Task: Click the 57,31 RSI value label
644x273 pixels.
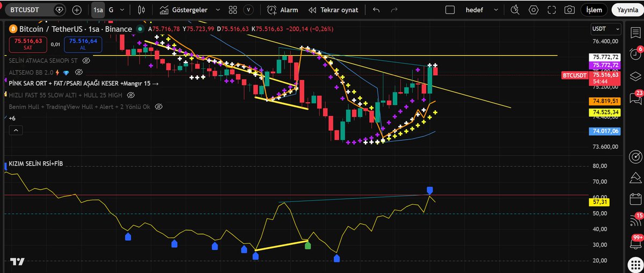Action: 598,202
